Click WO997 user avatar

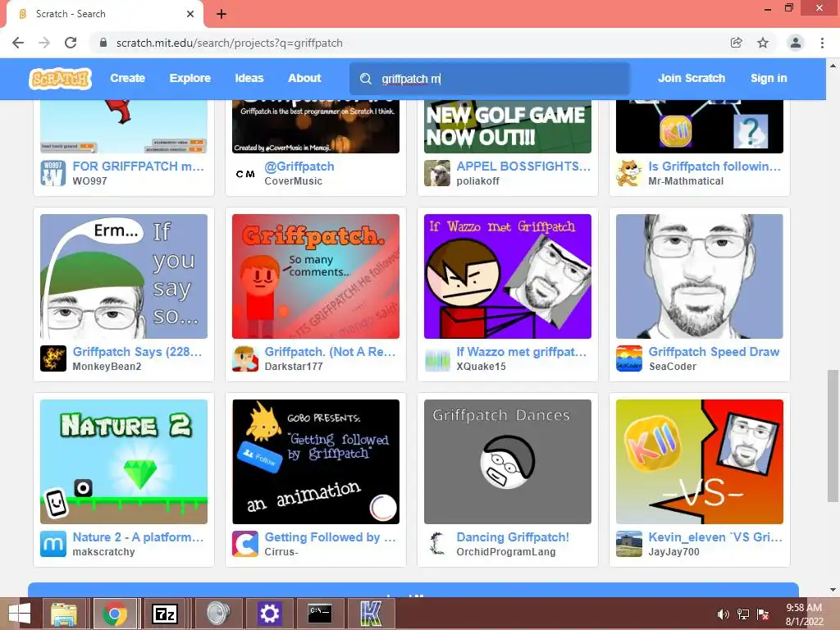(53, 173)
